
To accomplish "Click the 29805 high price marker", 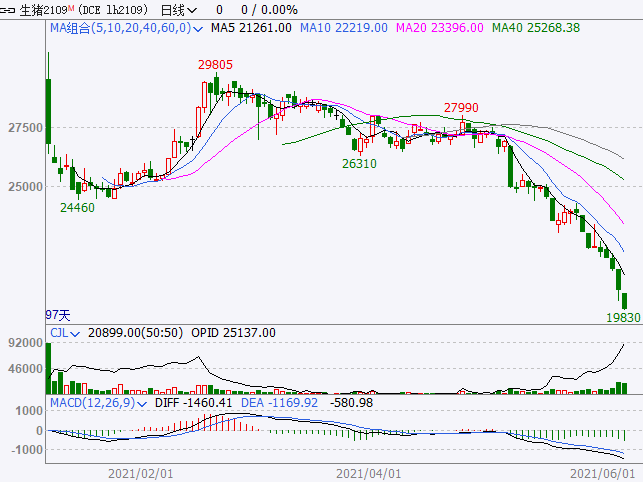I will pyautogui.click(x=215, y=65).
